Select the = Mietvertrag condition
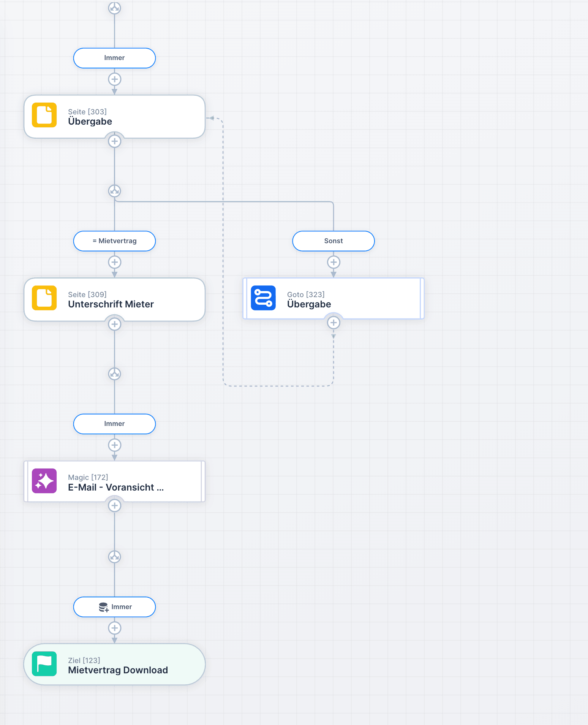This screenshot has height=725, width=588. (114, 241)
